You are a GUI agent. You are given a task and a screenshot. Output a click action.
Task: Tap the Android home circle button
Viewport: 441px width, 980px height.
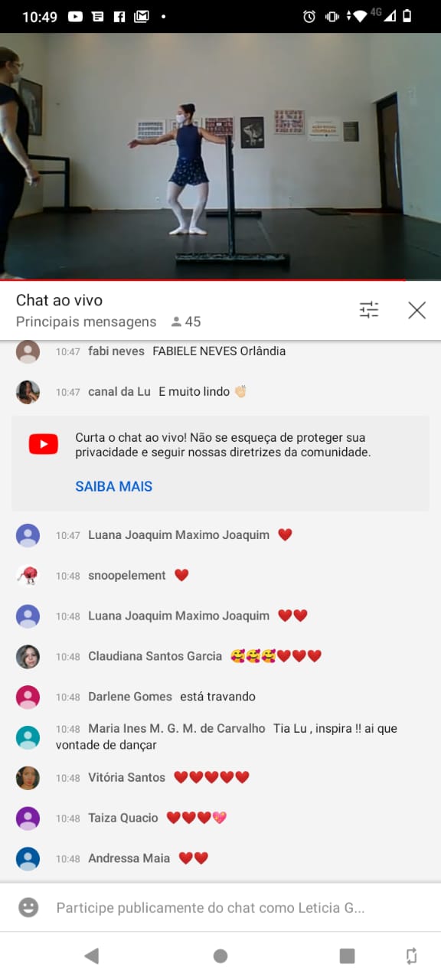point(220,955)
